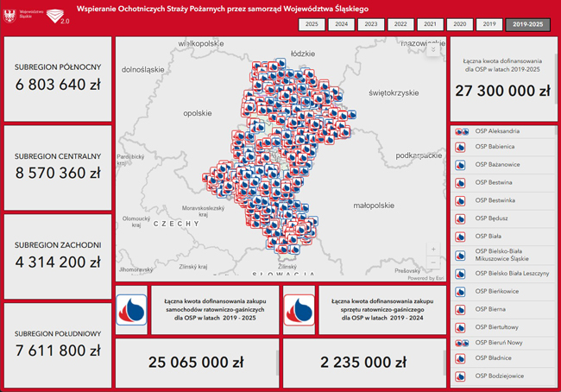561x392 pixels.
Task: Click the OSP Błądnice row
Action: tap(502, 358)
